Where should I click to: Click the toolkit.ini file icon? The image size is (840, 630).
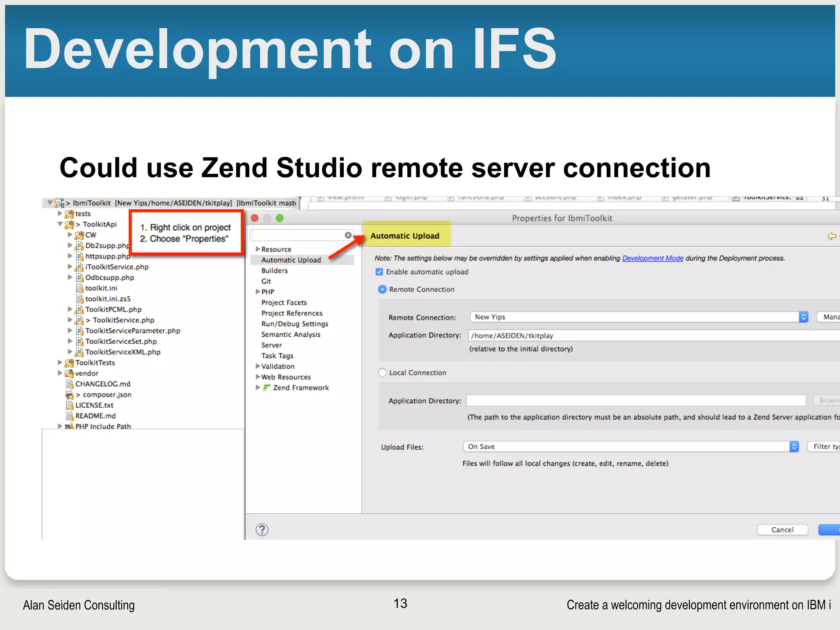point(80,288)
